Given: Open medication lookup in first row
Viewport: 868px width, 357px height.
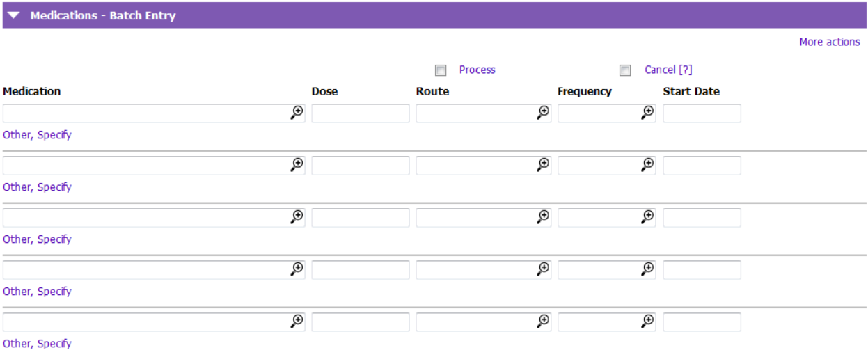Looking at the screenshot, I should pos(297,112).
